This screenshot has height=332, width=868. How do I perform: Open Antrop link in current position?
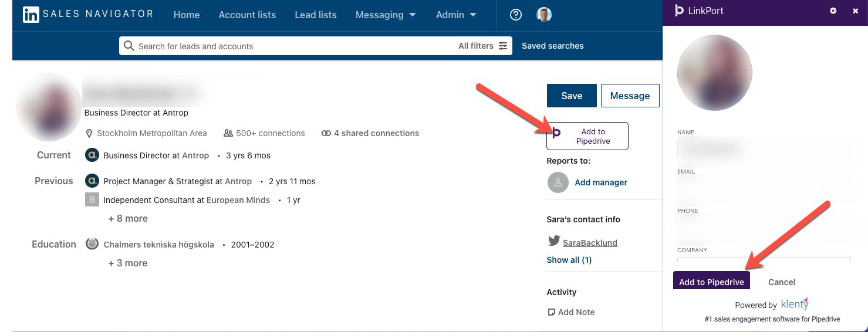[195, 155]
